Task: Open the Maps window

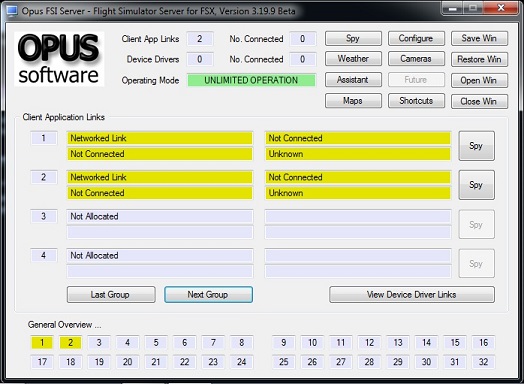Action: (353, 101)
